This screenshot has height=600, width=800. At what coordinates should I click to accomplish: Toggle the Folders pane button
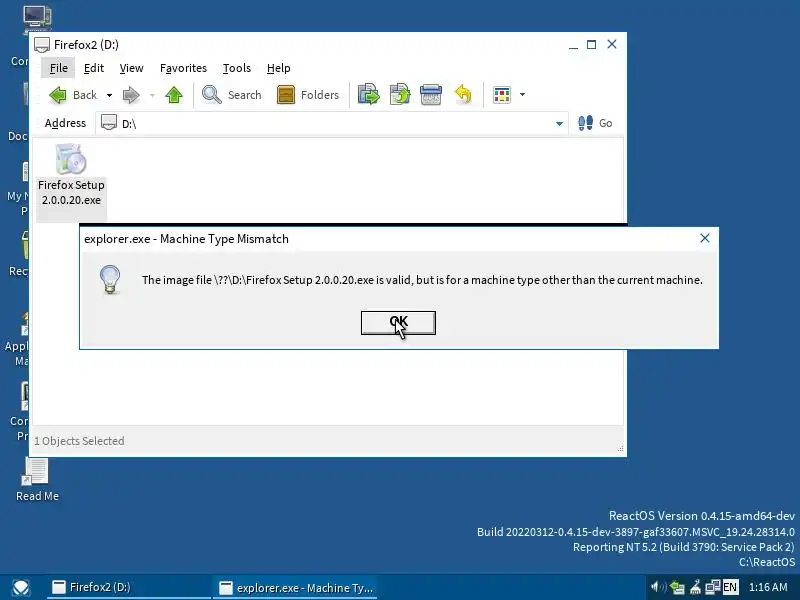pos(308,95)
